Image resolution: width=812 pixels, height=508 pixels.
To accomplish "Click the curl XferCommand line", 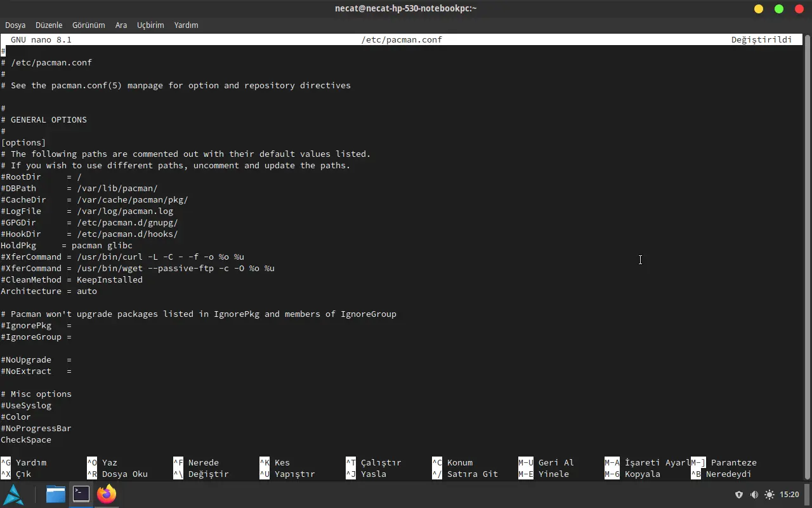I will pos(122,257).
